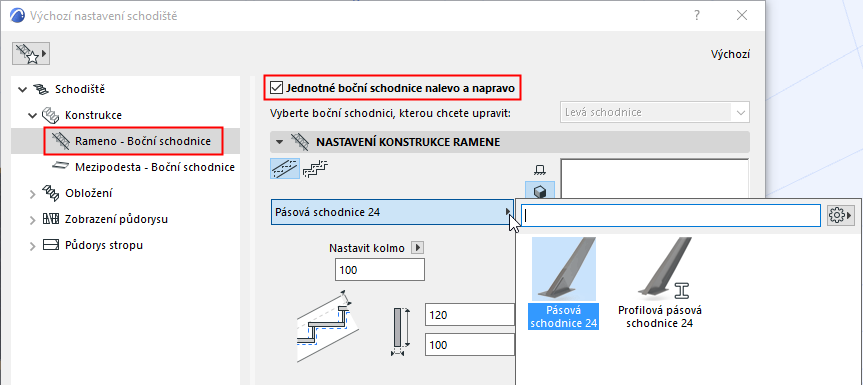Click the floor plan preview icon
Screen dimensions: 863x385
540,170
